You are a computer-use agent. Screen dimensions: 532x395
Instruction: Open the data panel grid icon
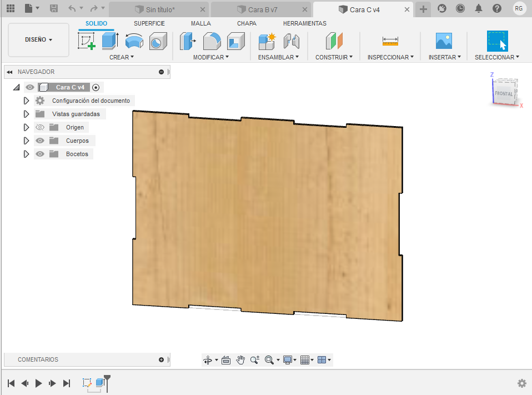pos(11,8)
